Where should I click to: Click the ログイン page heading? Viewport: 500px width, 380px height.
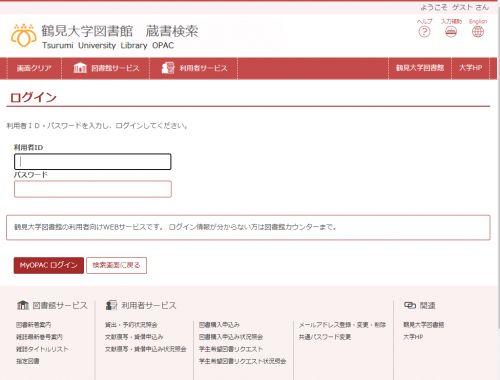[x=33, y=98]
